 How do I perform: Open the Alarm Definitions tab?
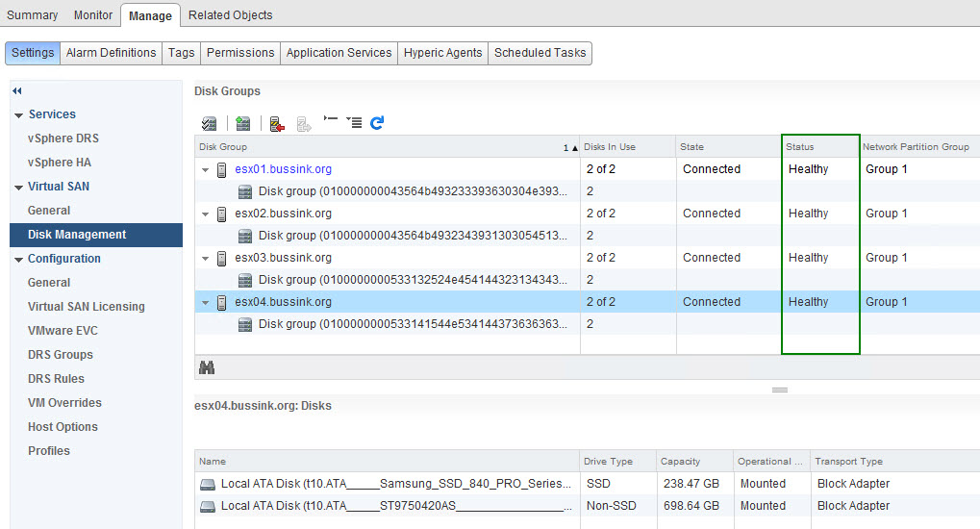coord(111,53)
